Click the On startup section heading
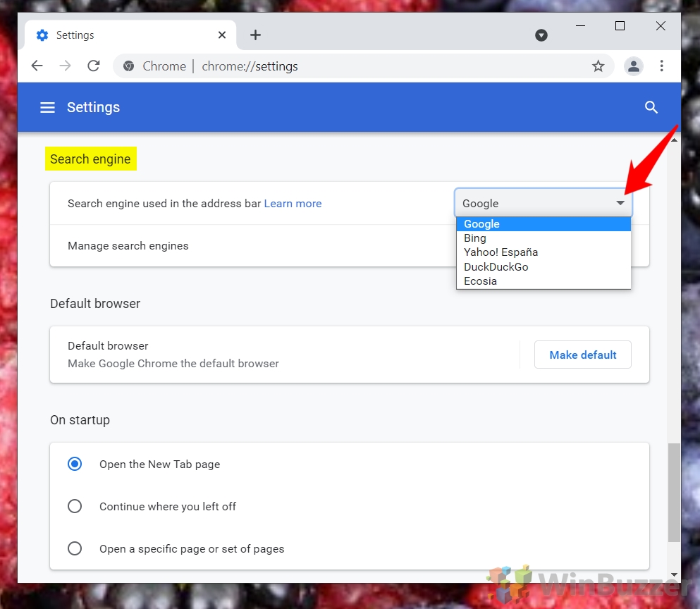Viewport: 700px width, 609px height. pos(80,420)
